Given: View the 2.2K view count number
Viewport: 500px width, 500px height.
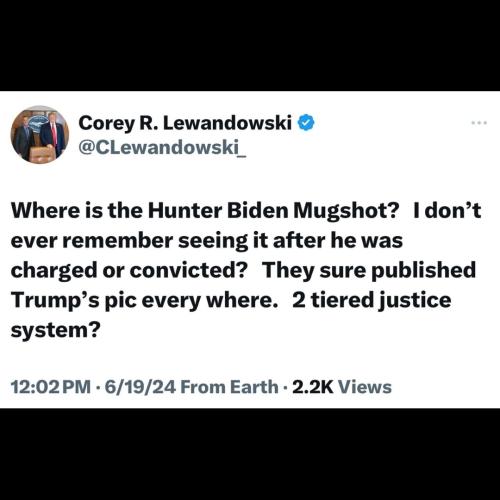Looking at the screenshot, I should (x=313, y=387).
